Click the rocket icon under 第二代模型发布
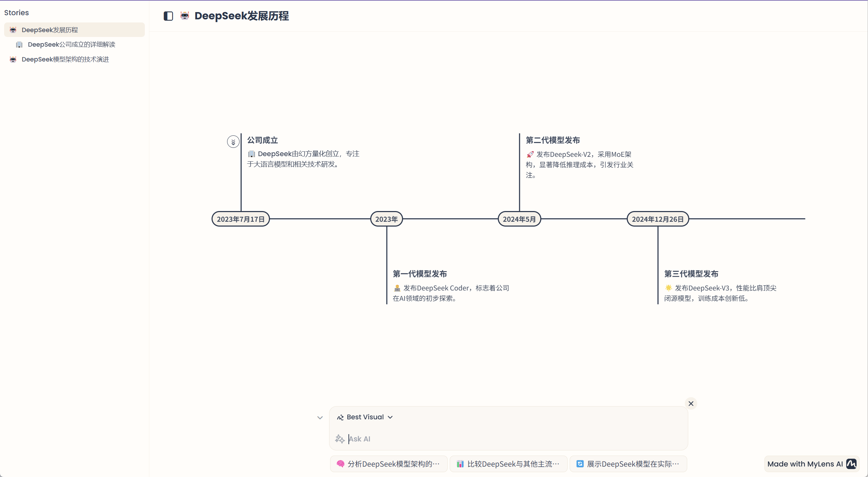The width and height of the screenshot is (868, 477). pyautogui.click(x=530, y=154)
